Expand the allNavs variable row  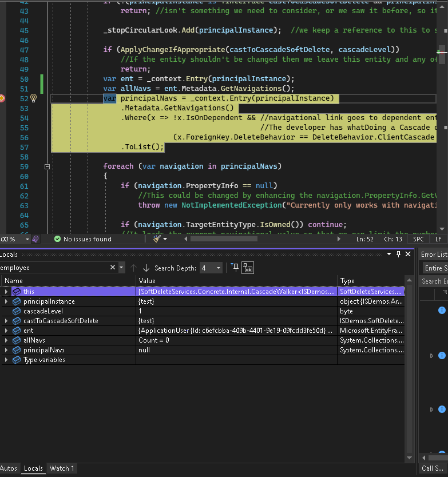[x=6, y=340]
